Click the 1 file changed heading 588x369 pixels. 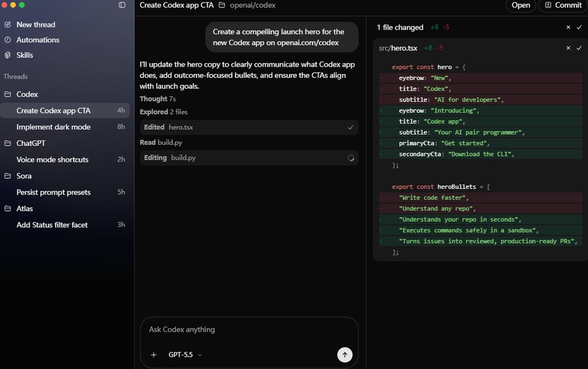pyautogui.click(x=400, y=28)
